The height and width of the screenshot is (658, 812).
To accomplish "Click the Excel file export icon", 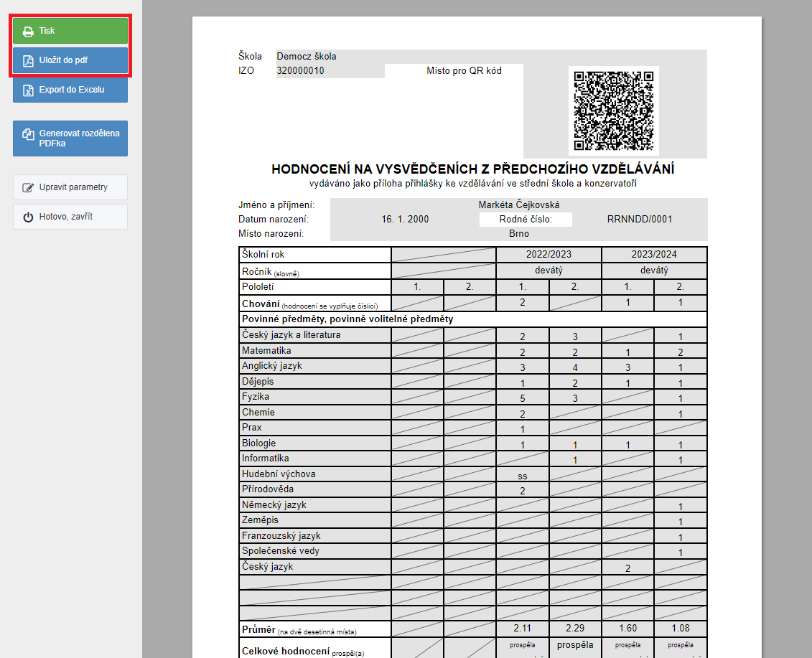I will (28, 90).
